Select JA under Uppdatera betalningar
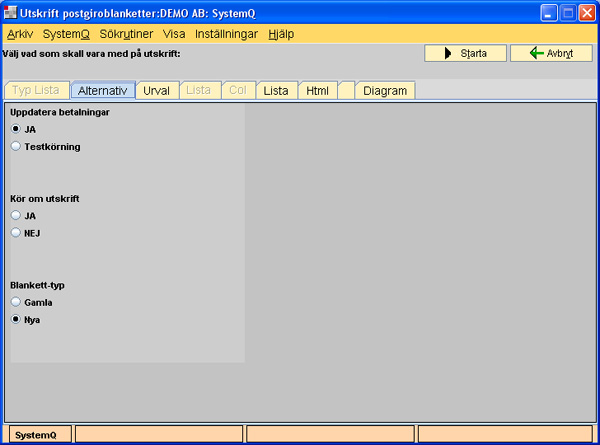600x445 pixels. click(16, 129)
